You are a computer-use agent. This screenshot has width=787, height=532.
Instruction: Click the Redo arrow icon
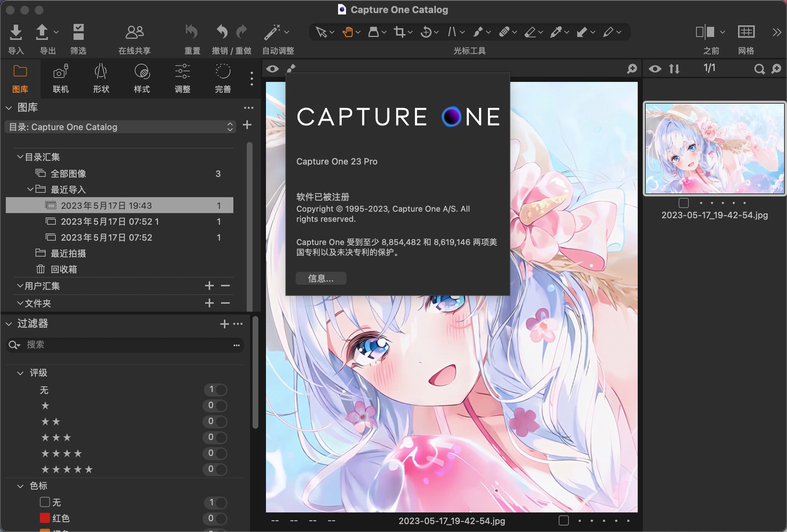[x=242, y=32]
